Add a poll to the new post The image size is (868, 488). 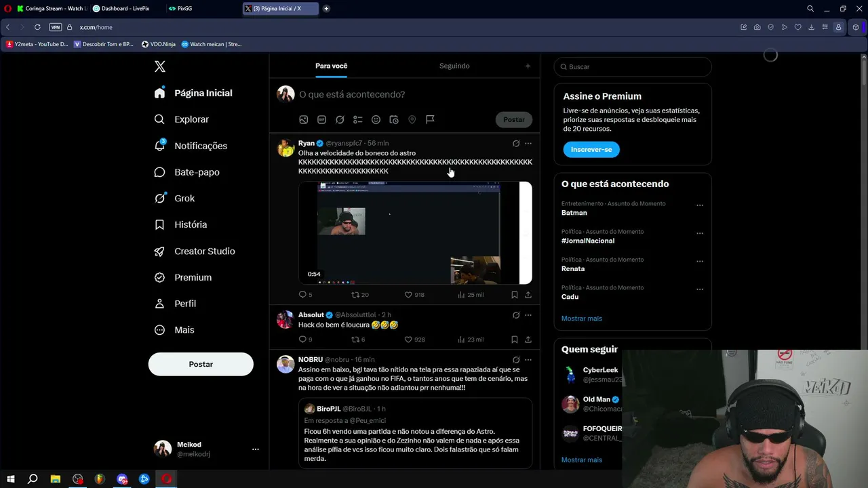[x=357, y=120]
